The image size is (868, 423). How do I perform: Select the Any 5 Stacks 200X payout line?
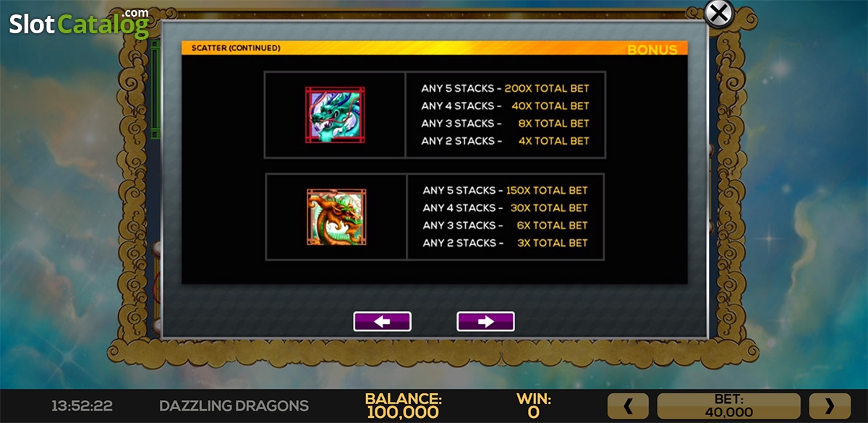506,88
